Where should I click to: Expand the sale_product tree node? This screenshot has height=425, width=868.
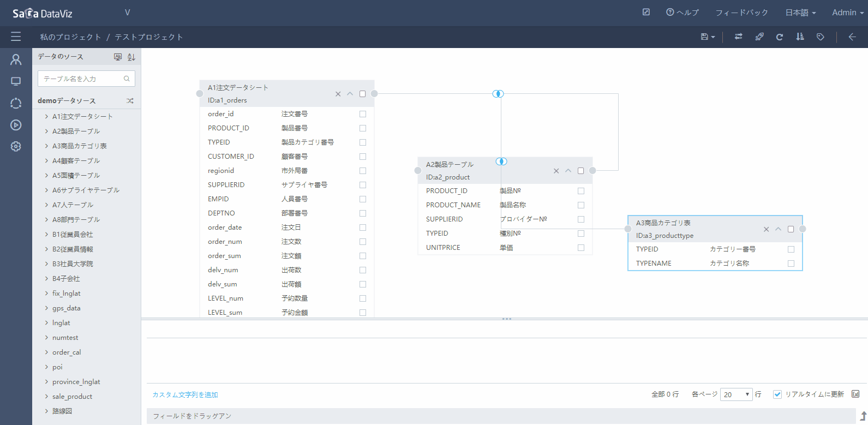click(46, 396)
